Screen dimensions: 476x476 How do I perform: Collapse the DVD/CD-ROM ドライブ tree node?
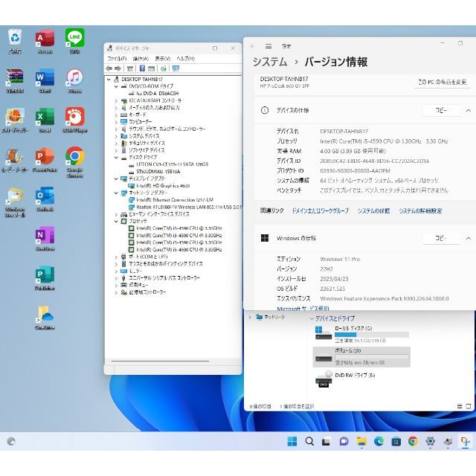116,86
